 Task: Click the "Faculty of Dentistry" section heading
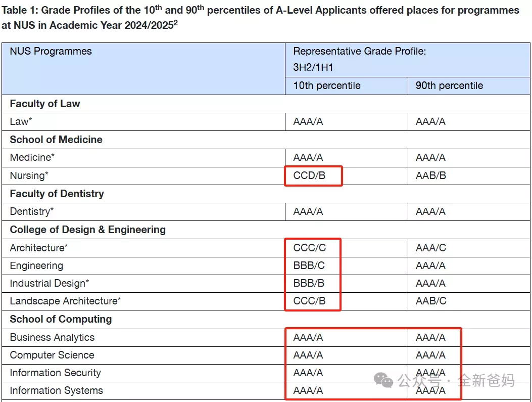(x=57, y=194)
